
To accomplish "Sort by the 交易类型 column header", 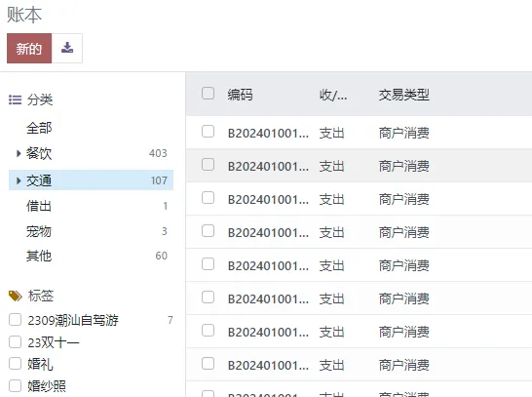I will [404, 95].
